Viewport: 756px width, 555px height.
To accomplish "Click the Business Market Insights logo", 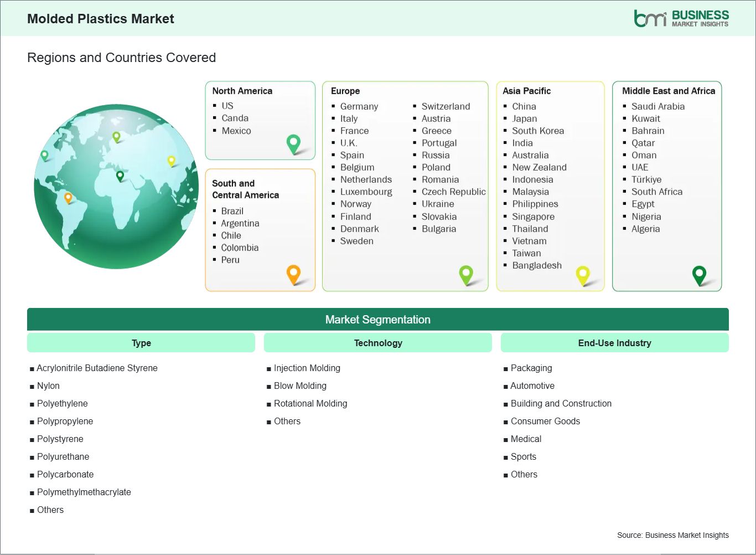I will tap(681, 18).
